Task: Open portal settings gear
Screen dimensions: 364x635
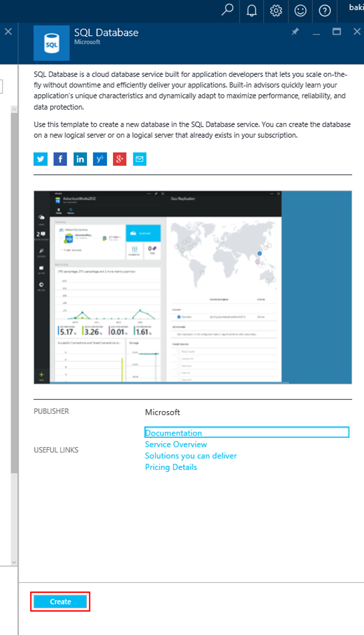Action: click(276, 11)
